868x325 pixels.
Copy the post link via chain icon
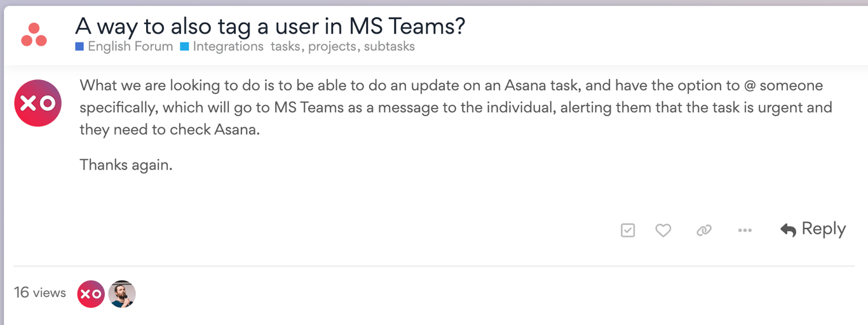click(x=704, y=230)
